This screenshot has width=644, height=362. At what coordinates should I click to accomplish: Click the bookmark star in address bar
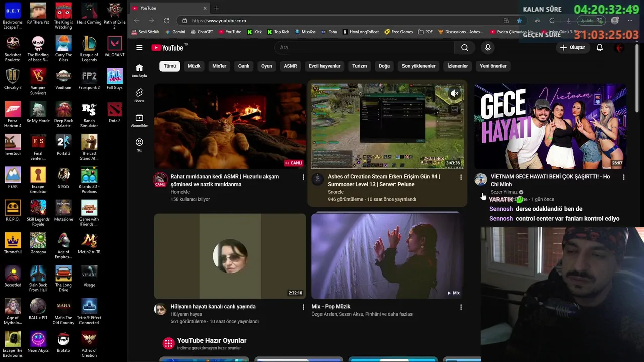(x=519, y=21)
